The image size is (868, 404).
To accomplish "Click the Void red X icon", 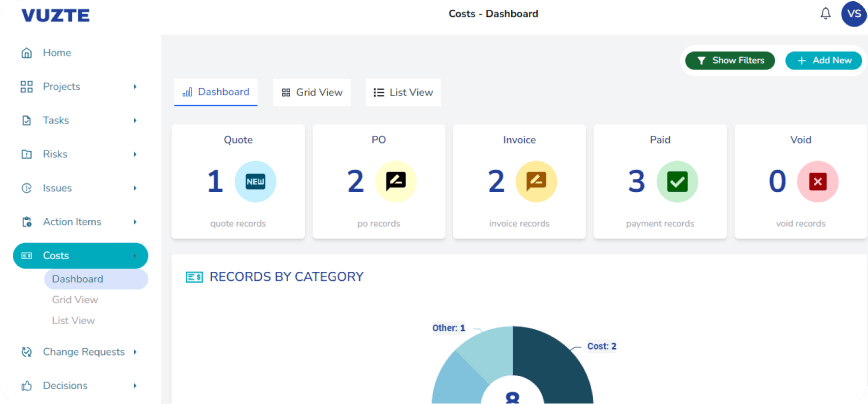I will pos(817,181).
